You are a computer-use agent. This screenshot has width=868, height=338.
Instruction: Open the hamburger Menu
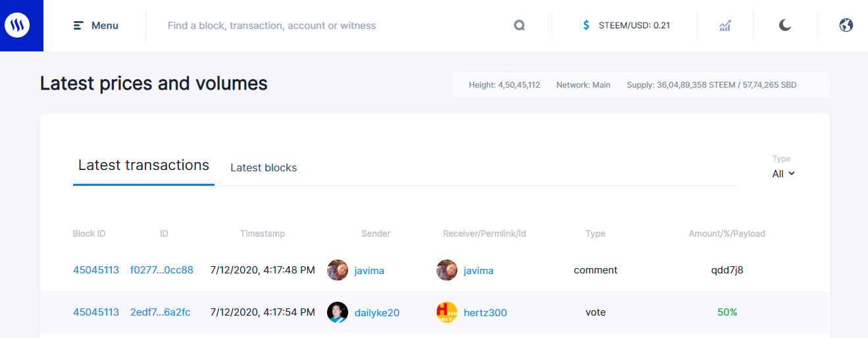point(96,26)
